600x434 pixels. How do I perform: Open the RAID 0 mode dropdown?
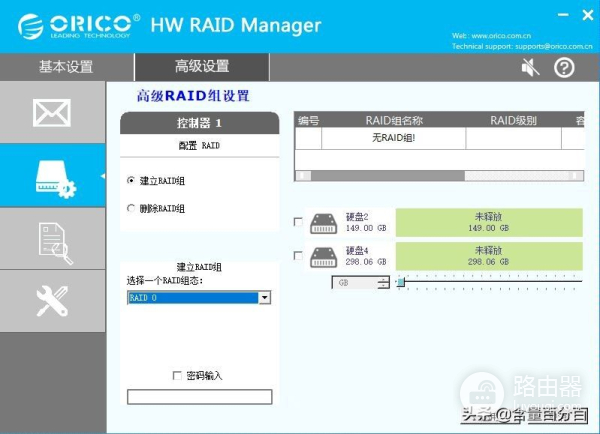tap(264, 297)
